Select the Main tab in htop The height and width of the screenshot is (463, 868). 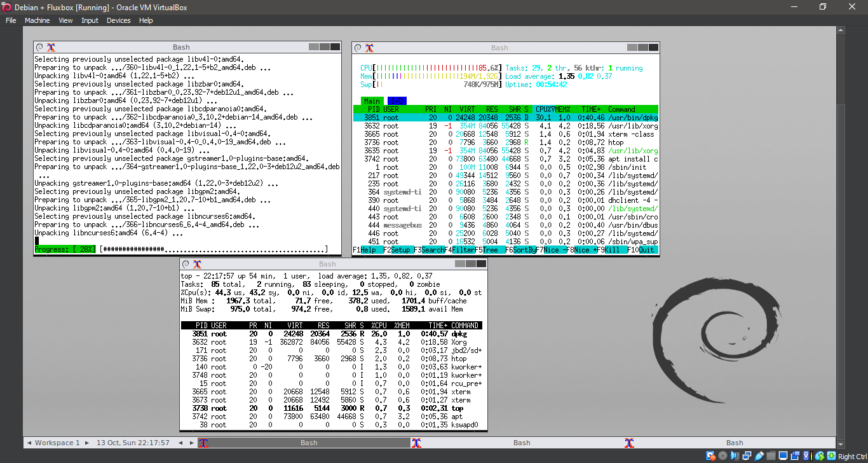[372, 100]
